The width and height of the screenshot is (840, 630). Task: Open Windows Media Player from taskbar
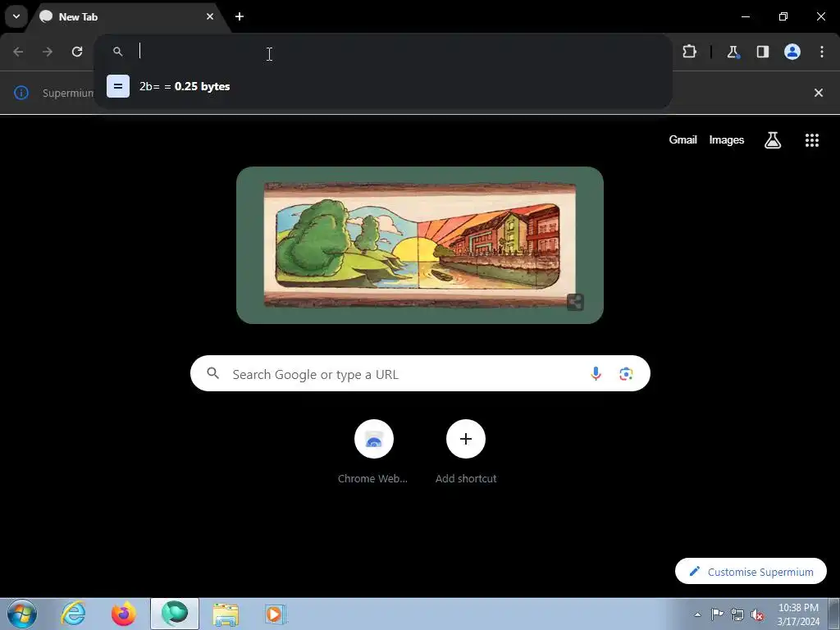point(276,614)
